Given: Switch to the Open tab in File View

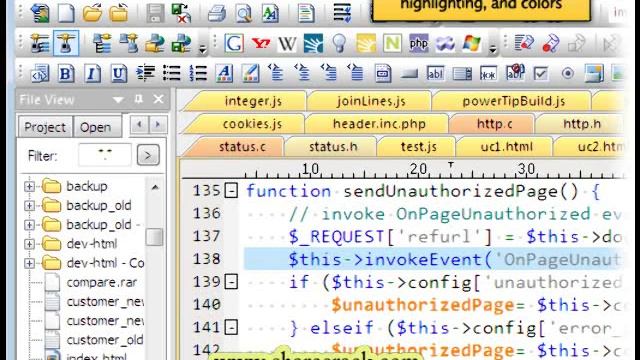Looking at the screenshot, I should [96, 127].
